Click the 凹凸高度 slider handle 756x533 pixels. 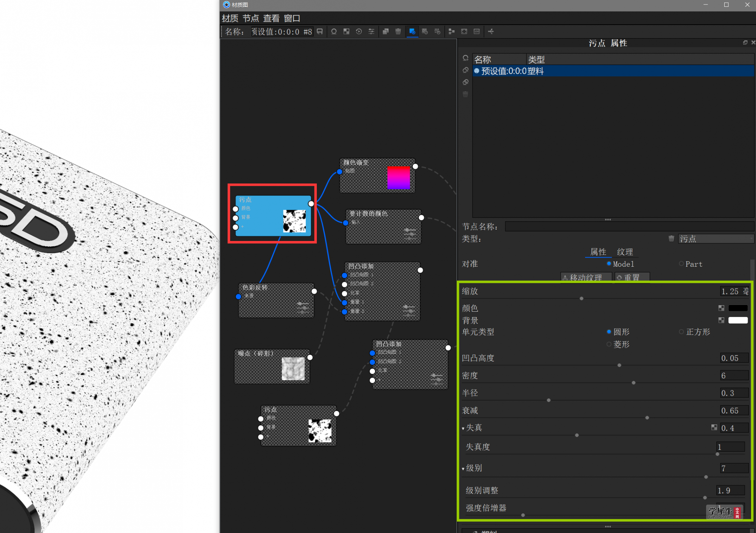pos(619,365)
